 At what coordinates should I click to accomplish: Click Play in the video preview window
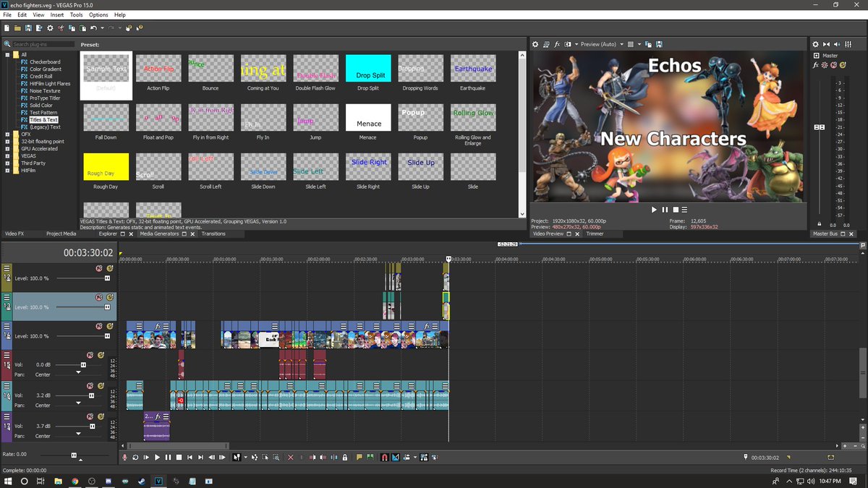coord(654,210)
